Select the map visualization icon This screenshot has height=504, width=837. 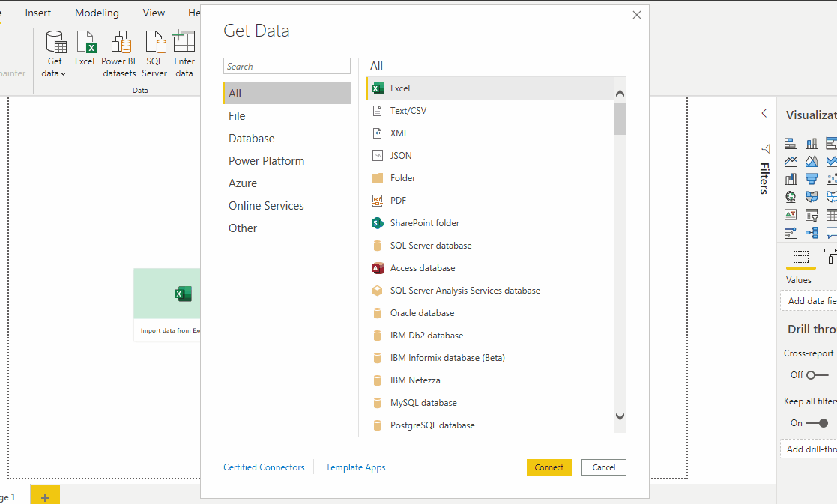(x=791, y=196)
